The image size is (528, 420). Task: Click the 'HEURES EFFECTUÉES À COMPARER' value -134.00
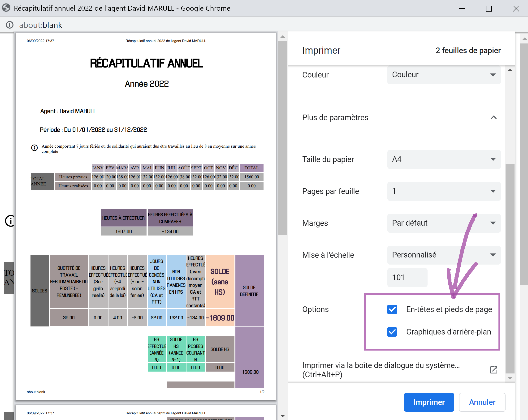click(170, 231)
